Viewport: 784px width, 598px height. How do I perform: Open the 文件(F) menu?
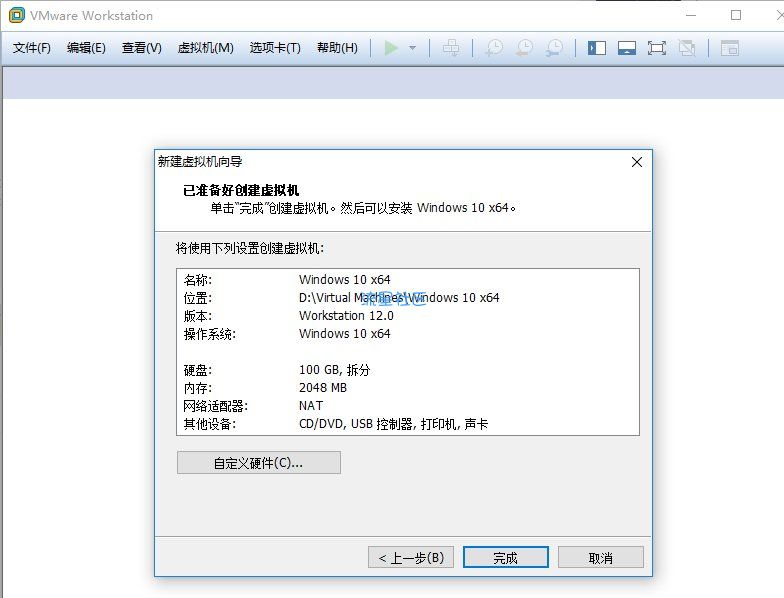pyautogui.click(x=32, y=48)
